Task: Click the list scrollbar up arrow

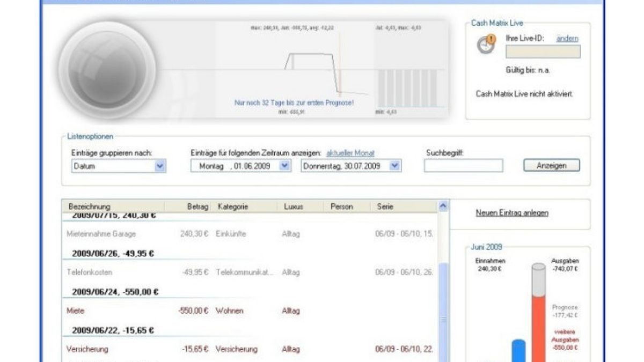Action: 443,206
